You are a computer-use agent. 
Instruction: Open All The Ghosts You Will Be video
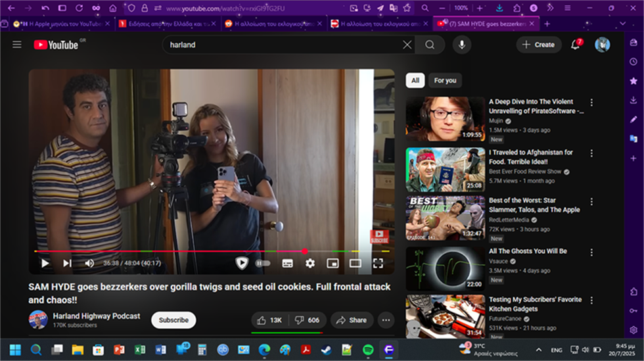coord(528,251)
